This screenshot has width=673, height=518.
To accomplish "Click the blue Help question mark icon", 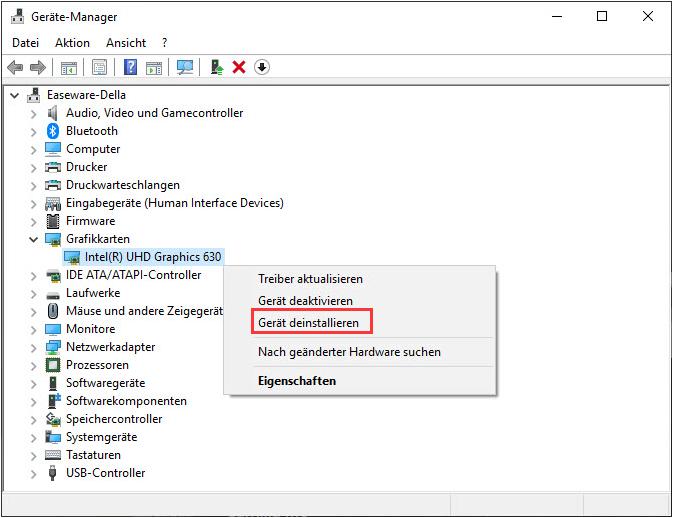I will click(x=130, y=67).
